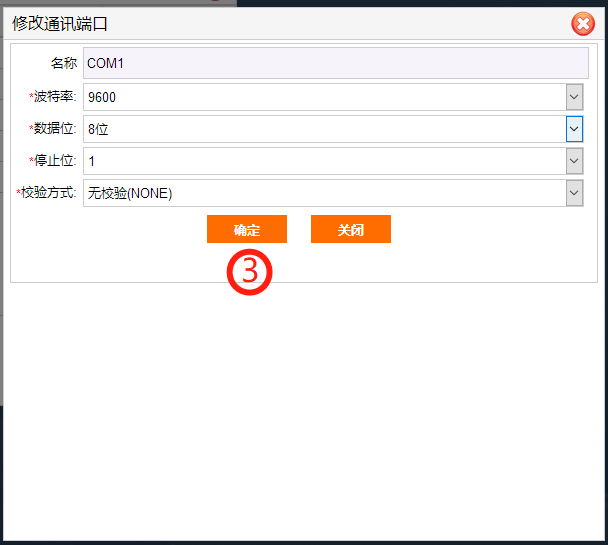Click the 数据位 label text
Viewport: 608px width, 545px height.
55,129
